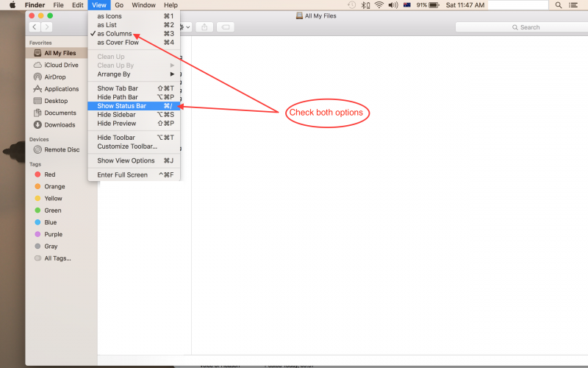This screenshot has width=588, height=368.
Task: Click the volume speaker icon
Action: point(393,5)
